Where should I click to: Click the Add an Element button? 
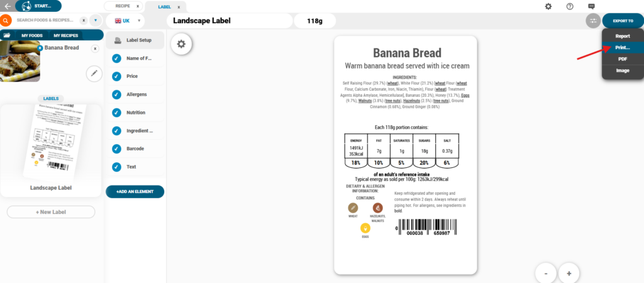tap(135, 191)
